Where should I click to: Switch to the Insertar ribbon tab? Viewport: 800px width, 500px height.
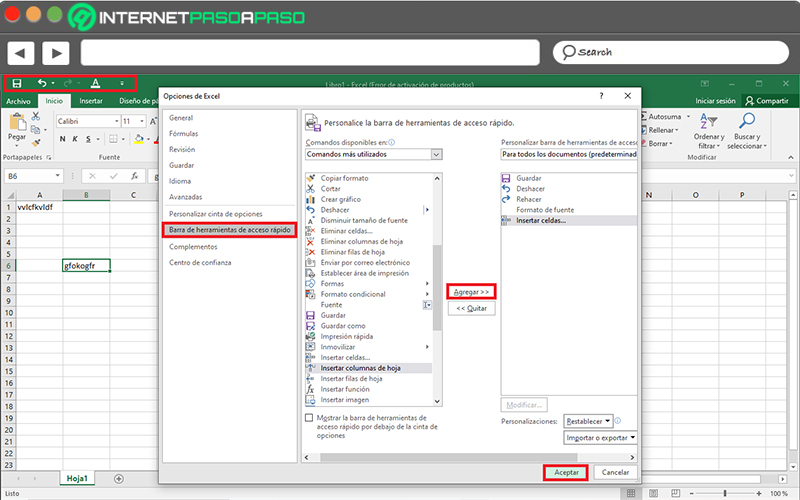click(91, 101)
